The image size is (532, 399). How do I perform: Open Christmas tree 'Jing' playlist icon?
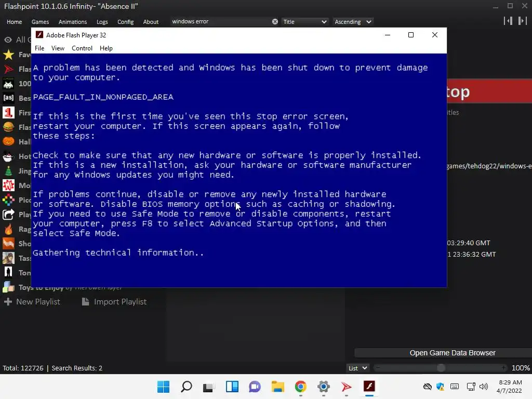tap(8, 170)
